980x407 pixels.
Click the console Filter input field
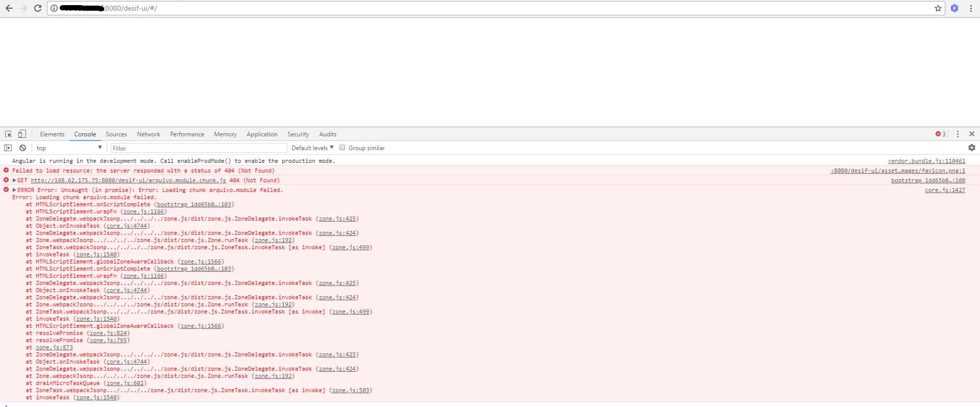(x=199, y=148)
